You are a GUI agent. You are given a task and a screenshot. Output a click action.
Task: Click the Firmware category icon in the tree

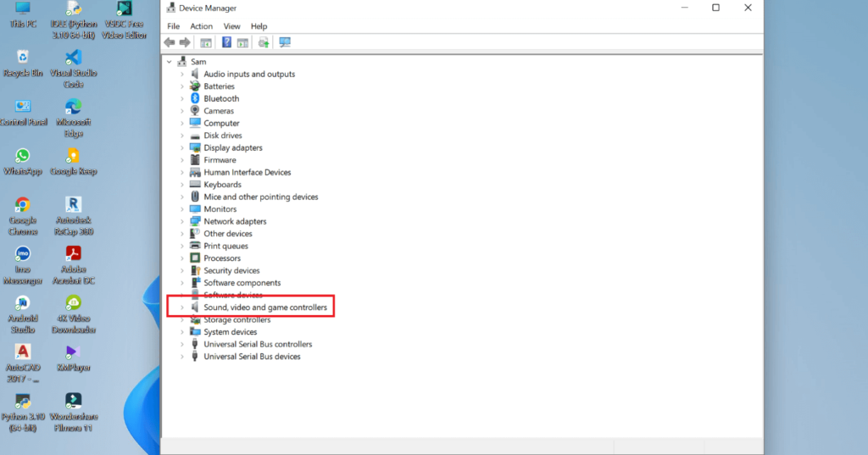(x=195, y=160)
